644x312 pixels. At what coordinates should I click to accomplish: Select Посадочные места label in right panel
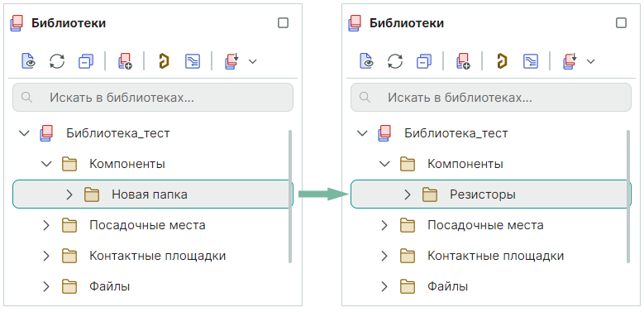tap(485, 225)
